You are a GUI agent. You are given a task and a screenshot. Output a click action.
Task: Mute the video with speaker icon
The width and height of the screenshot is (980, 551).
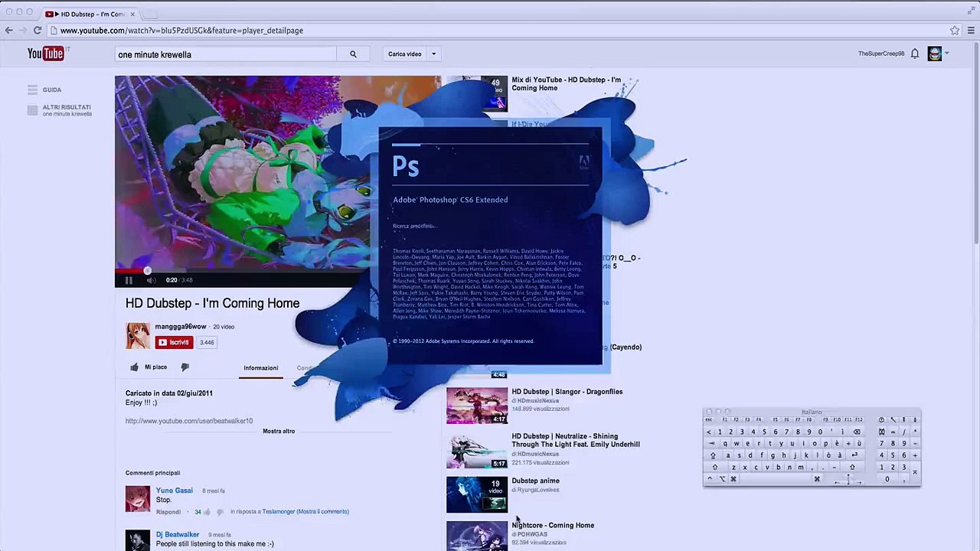point(151,280)
